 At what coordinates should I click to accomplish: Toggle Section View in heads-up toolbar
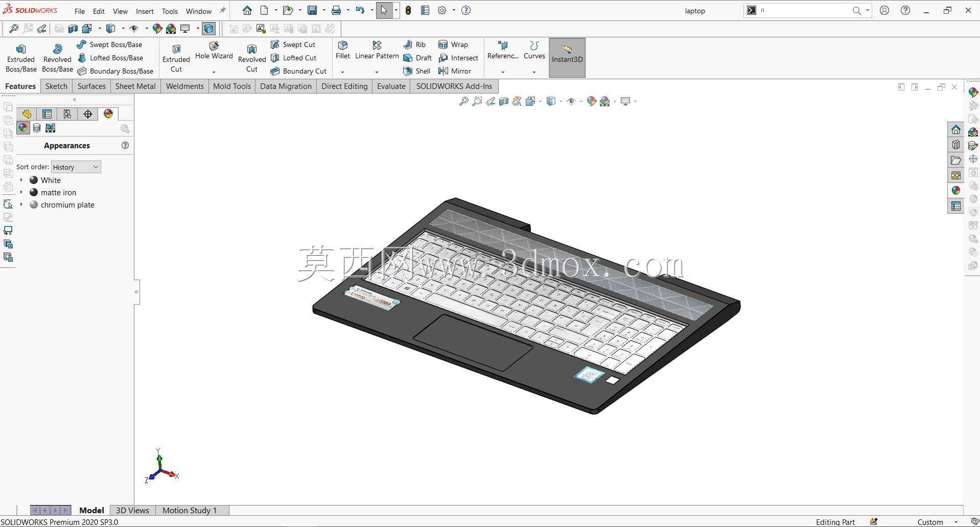tap(504, 101)
